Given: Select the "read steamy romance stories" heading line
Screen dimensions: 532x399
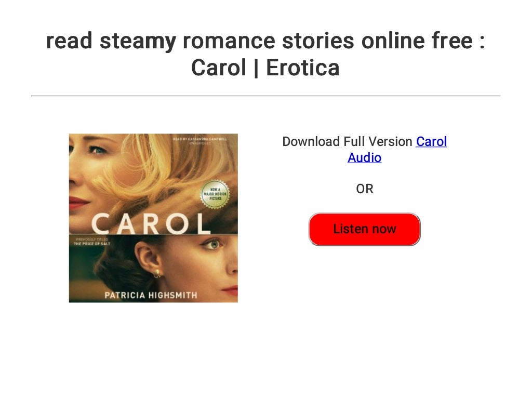Looking at the screenshot, I should 265,41.
